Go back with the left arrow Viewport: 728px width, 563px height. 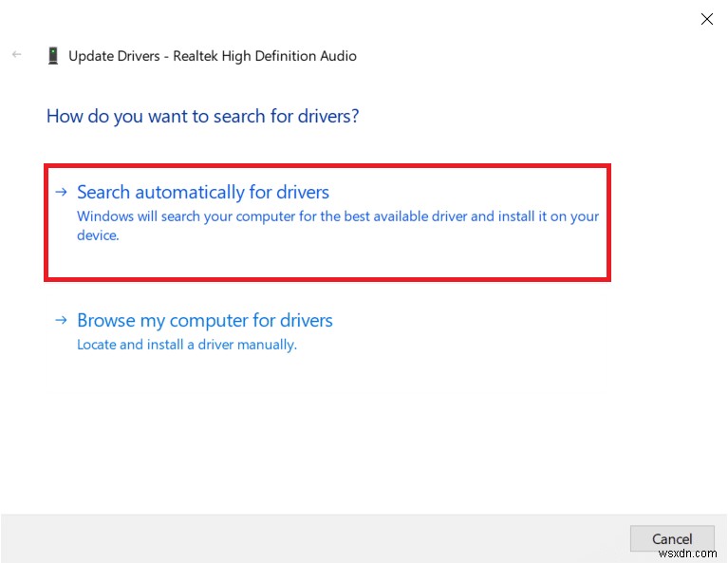[17, 55]
